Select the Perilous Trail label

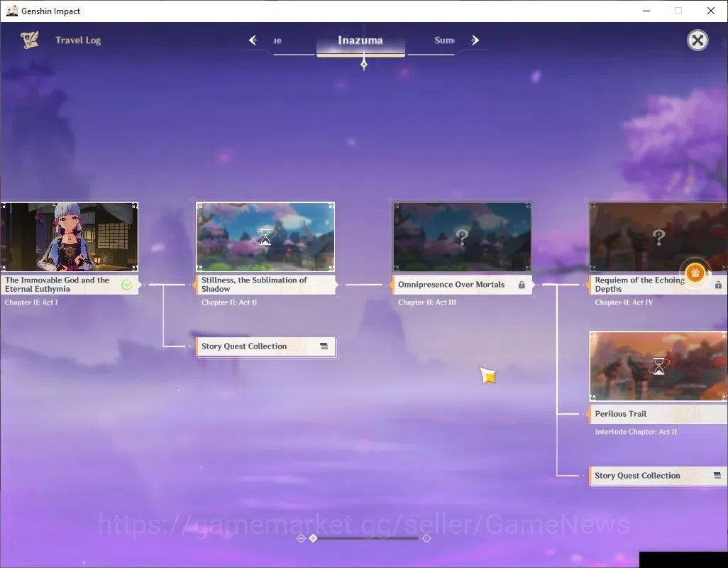658,414
